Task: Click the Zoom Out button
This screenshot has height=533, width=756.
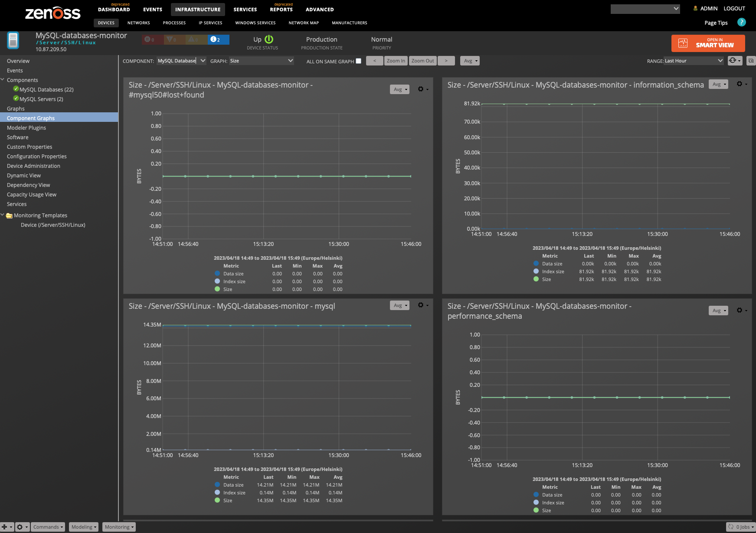Action: tap(422, 61)
